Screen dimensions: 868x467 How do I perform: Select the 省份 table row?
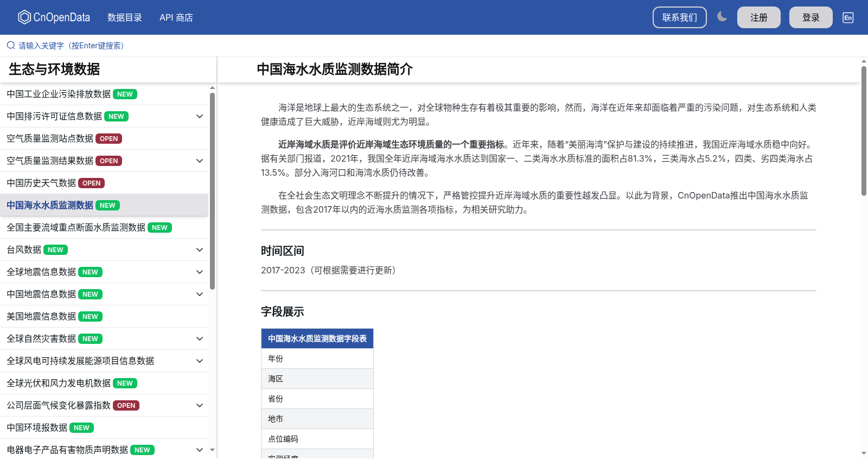(317, 399)
